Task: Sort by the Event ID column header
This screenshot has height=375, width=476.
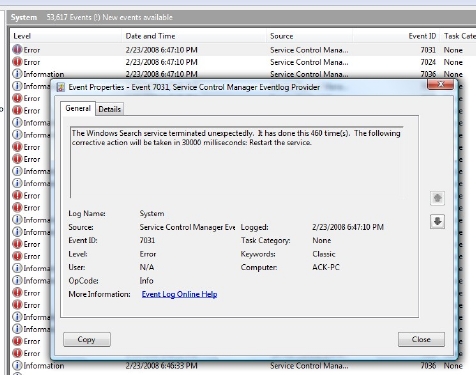Action: click(396, 36)
